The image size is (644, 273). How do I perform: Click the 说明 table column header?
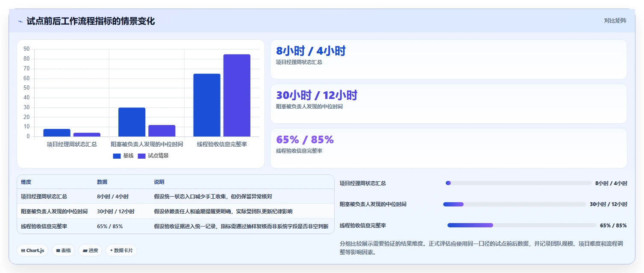tap(159, 182)
